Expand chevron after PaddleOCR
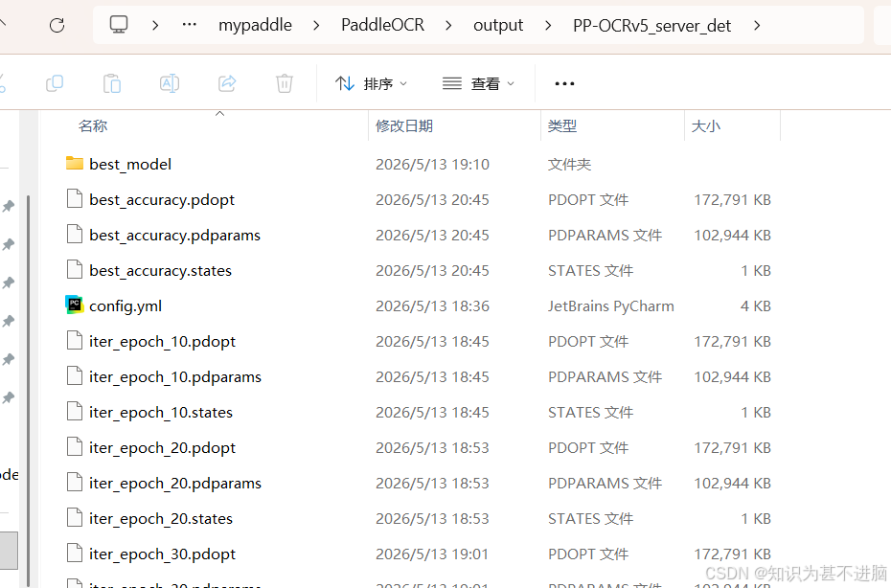Image resolution: width=891 pixels, height=588 pixels. [x=449, y=25]
